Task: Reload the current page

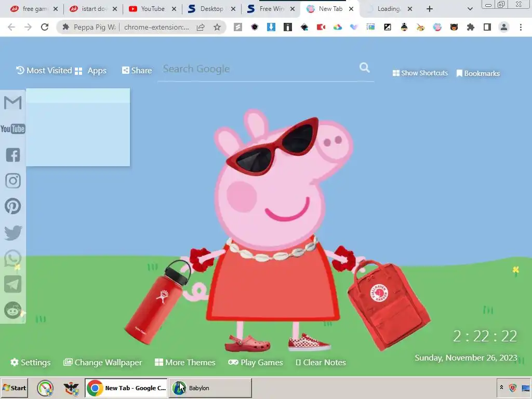Action: [45, 27]
